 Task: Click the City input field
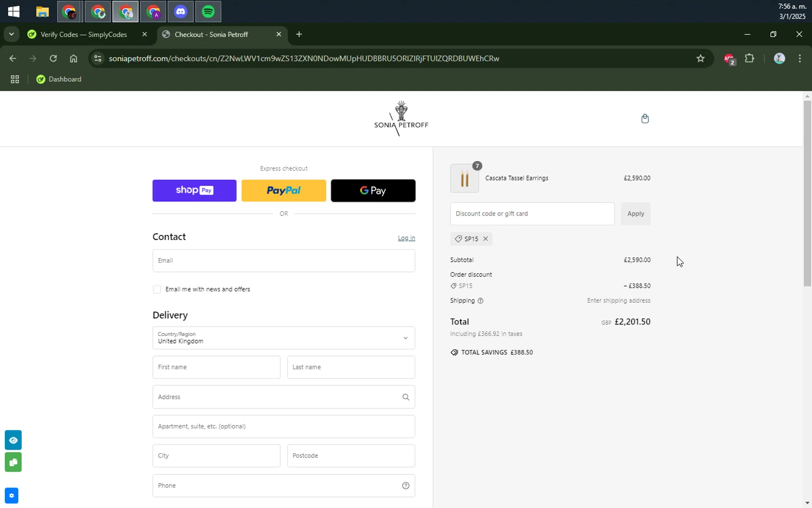point(217,456)
